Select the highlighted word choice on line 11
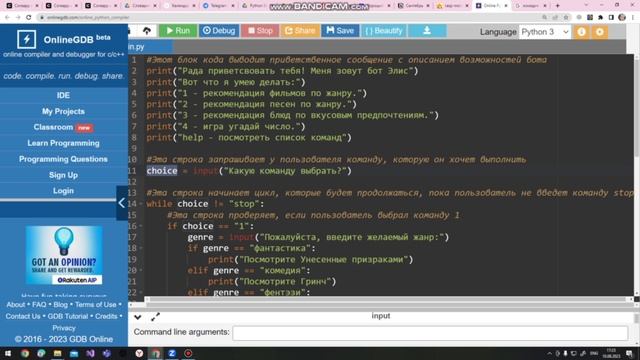640x360 pixels. 162,171
